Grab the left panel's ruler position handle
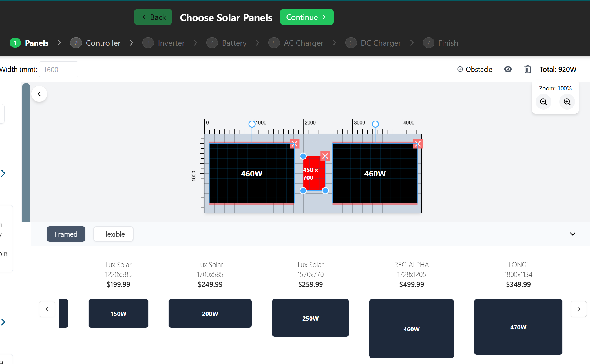The image size is (590, 364). pos(252,124)
